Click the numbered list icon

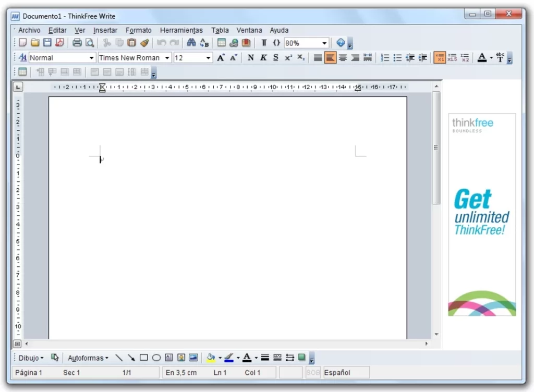pos(385,58)
